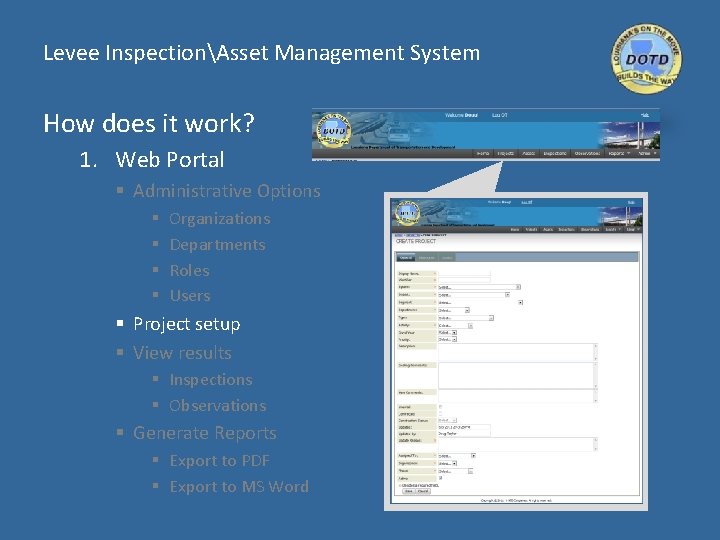
Task: Click the 'Export to PDF' bullet text
Action: click(x=219, y=461)
